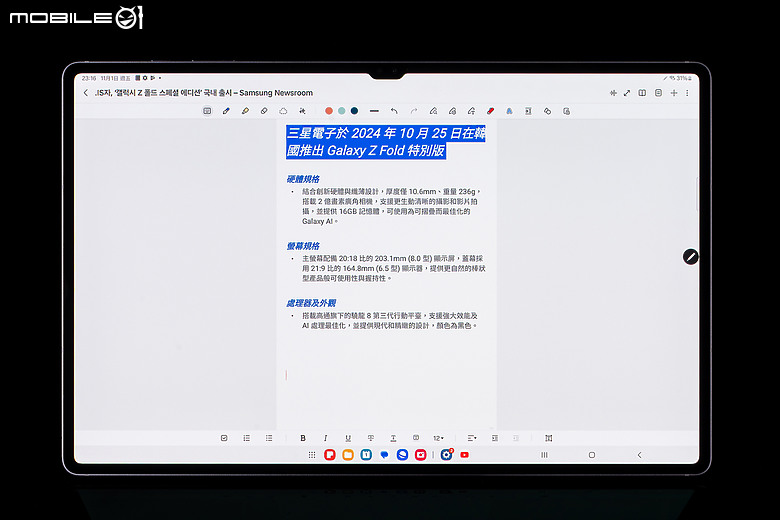Redo the last action
Viewport: 780px width, 520px height.
pos(413,111)
